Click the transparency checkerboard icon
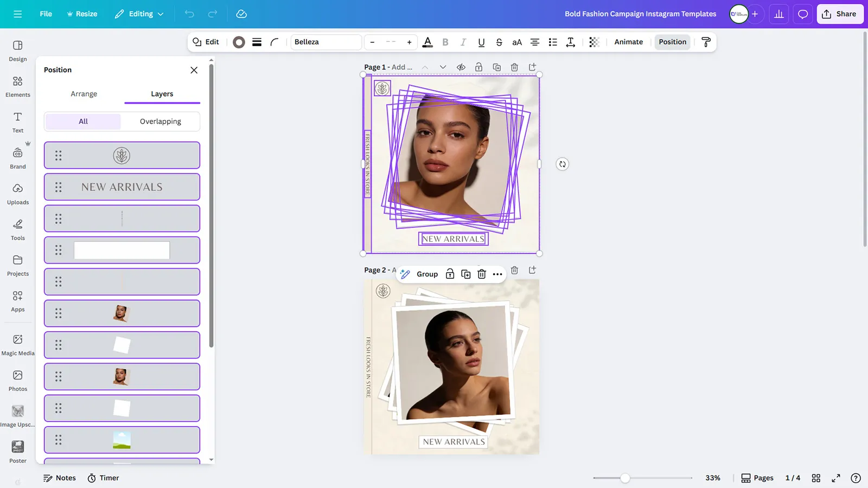Image resolution: width=868 pixels, height=488 pixels. (594, 42)
